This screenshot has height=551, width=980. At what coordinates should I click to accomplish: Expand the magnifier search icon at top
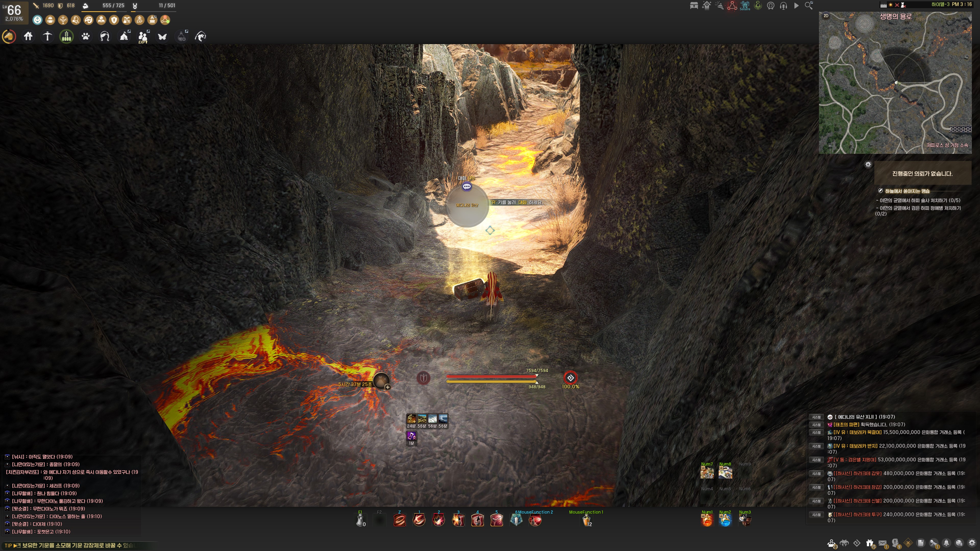808,6
